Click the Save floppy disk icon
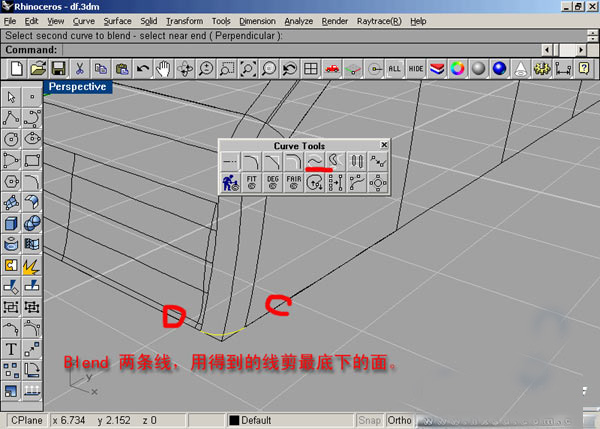Image resolution: width=600 pixels, height=429 pixels. pos(59,68)
